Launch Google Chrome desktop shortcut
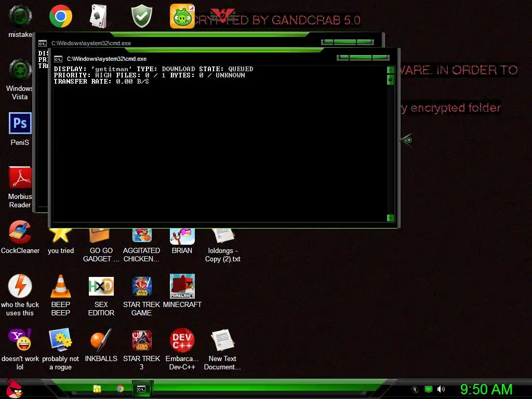 [61, 16]
